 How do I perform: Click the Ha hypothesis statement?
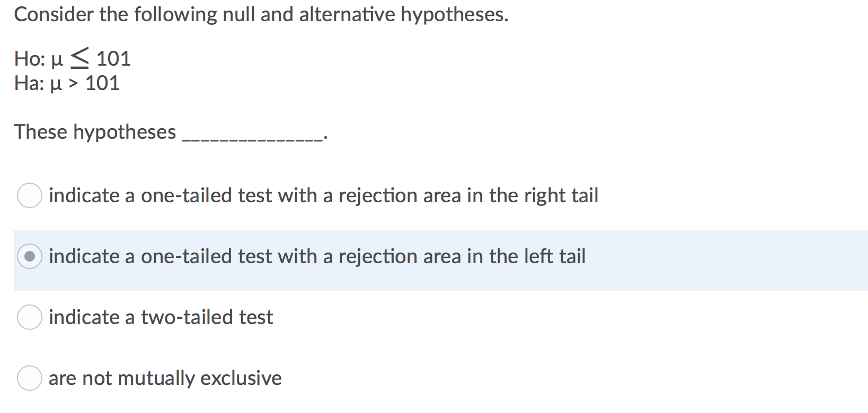pyautogui.click(x=67, y=83)
